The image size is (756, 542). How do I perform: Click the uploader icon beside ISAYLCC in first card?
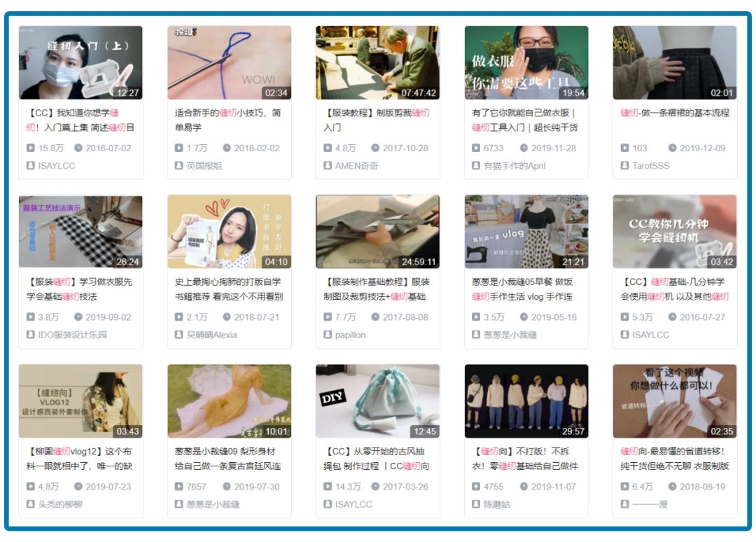coord(30,165)
